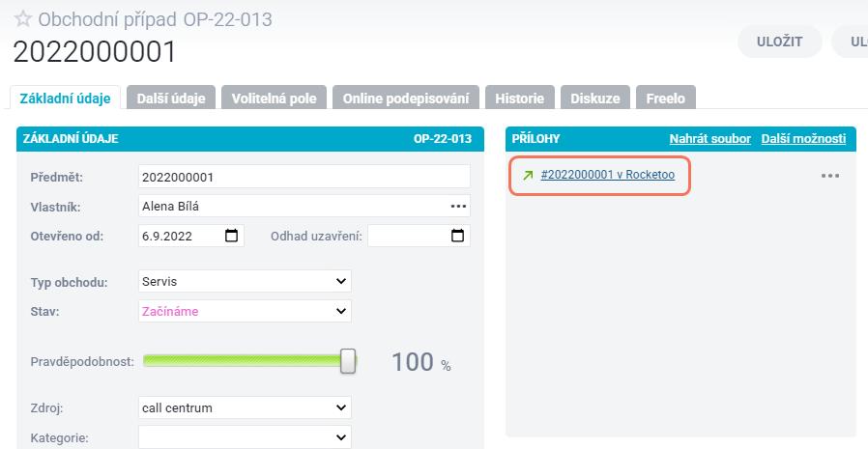Open the Freelo tab
868x449 pixels.
[665, 98]
